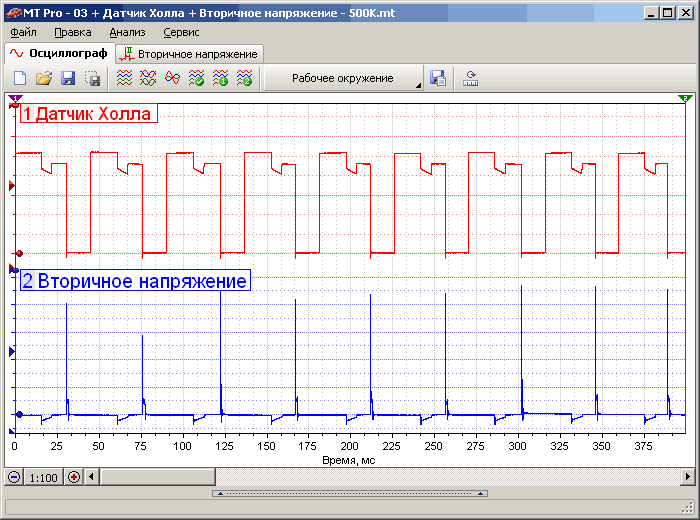Toggle the waveform icon with green checkmark
The height and width of the screenshot is (520, 700).
197,78
